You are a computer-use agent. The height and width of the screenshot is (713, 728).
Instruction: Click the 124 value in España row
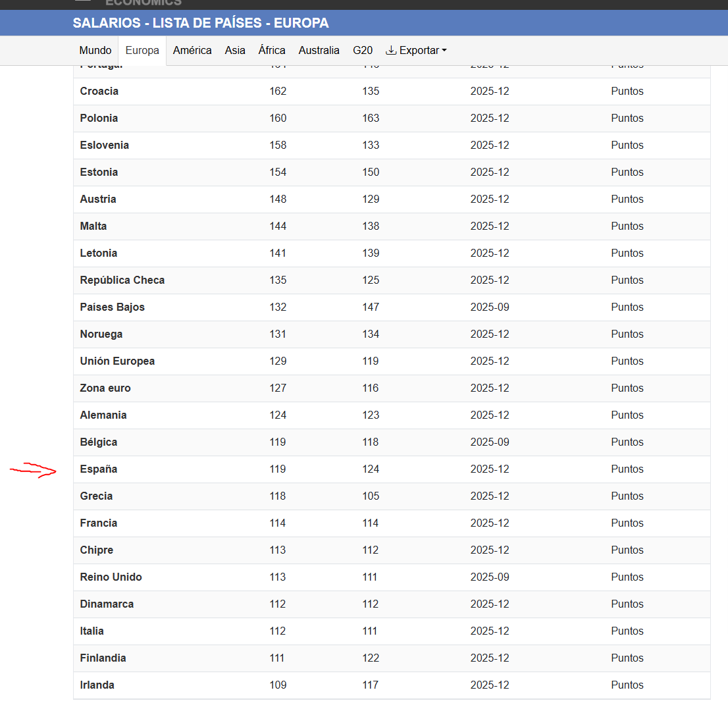click(371, 469)
